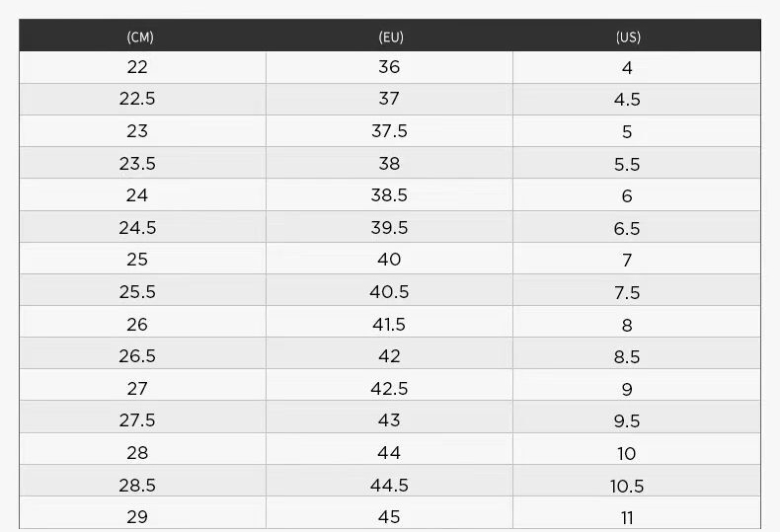Select the 24.5 CM cell

coord(137,228)
